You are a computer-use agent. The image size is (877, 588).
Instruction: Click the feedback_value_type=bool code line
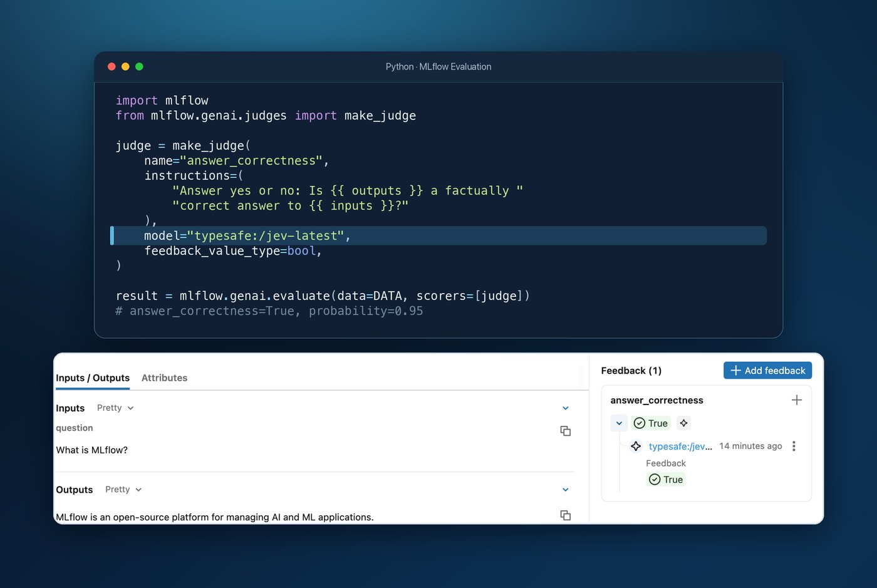(x=233, y=250)
